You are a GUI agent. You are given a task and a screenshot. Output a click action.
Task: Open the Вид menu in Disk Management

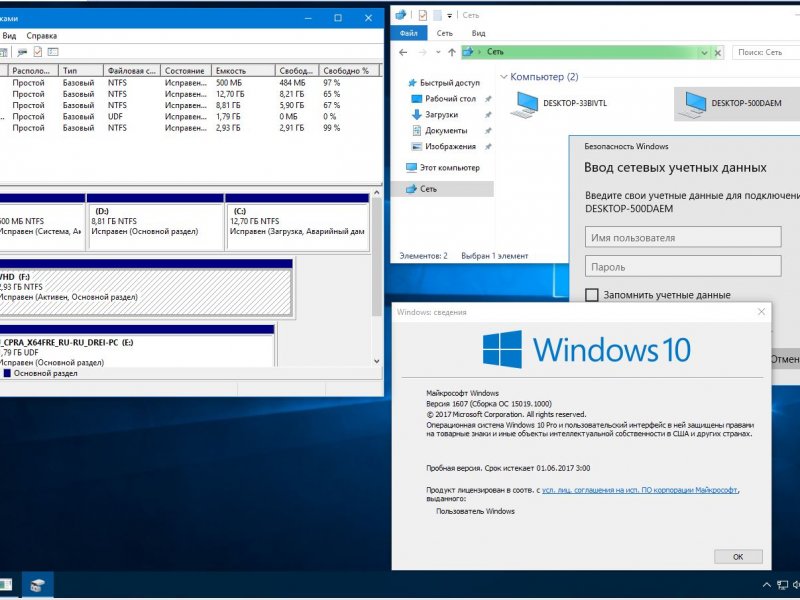[x=9, y=36]
